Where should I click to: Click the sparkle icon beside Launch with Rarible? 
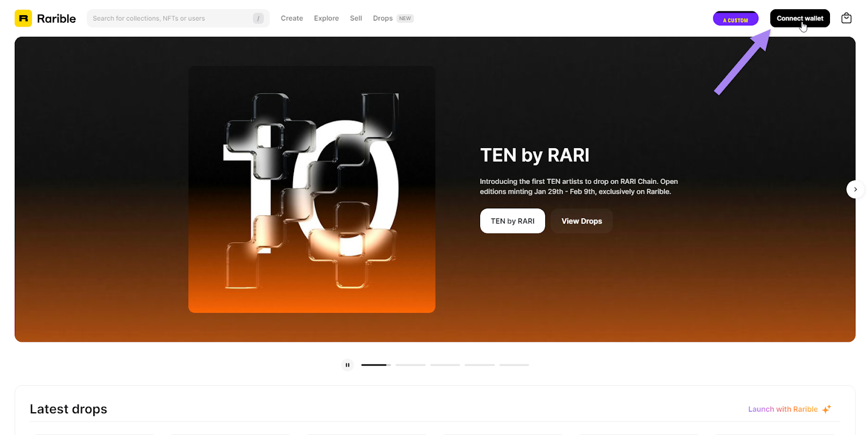coord(826,410)
